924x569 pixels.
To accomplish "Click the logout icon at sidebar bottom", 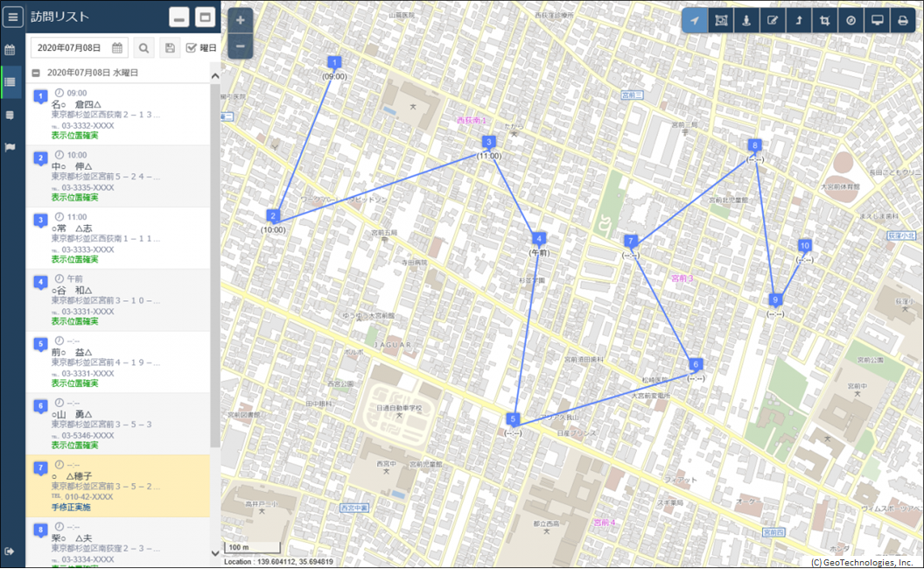I will click(10, 551).
